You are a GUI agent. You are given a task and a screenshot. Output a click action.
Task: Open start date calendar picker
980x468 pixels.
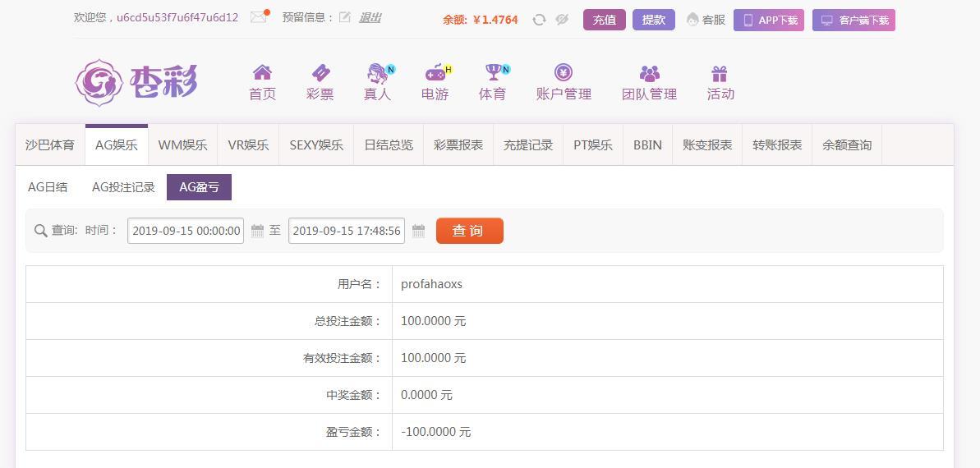click(x=257, y=231)
